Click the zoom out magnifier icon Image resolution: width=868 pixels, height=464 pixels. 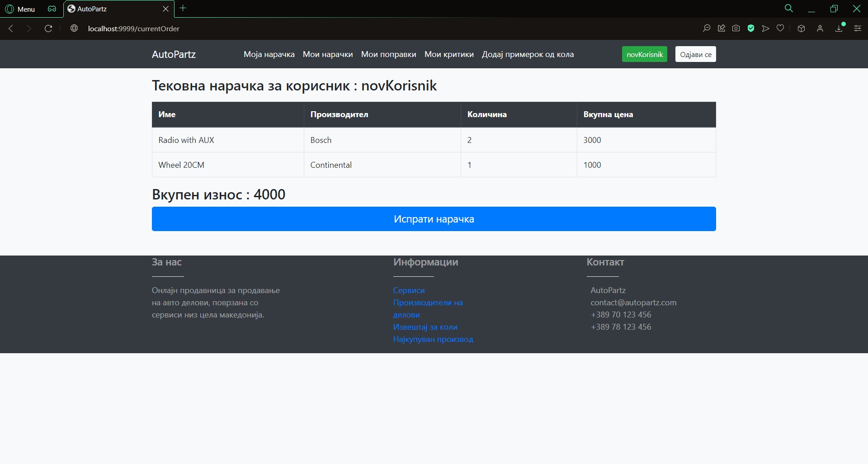(707, 28)
